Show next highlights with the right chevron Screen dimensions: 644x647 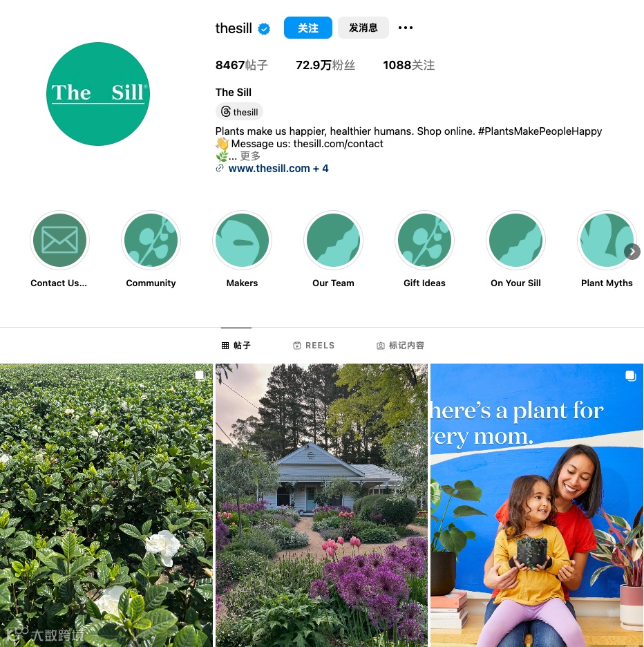point(632,252)
